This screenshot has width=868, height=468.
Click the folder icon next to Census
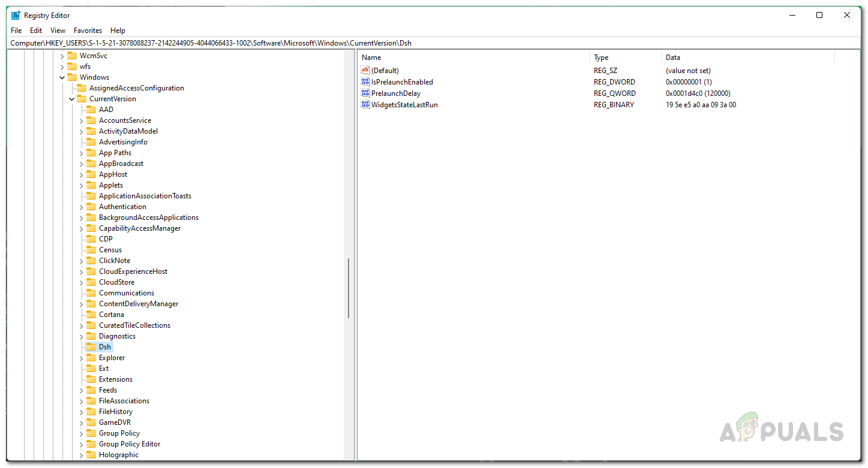click(91, 250)
